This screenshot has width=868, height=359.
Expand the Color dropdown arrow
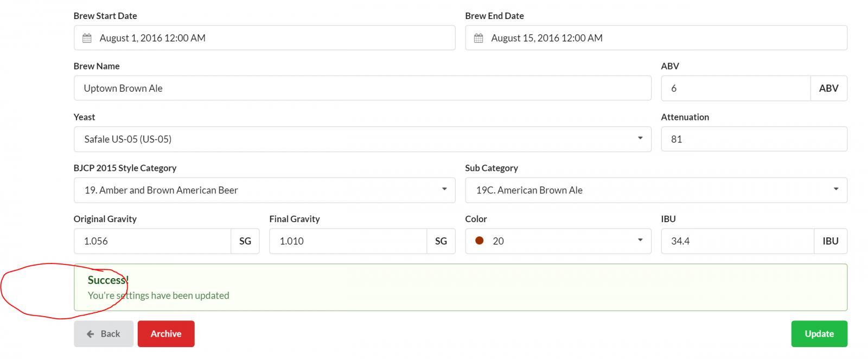[x=640, y=240]
